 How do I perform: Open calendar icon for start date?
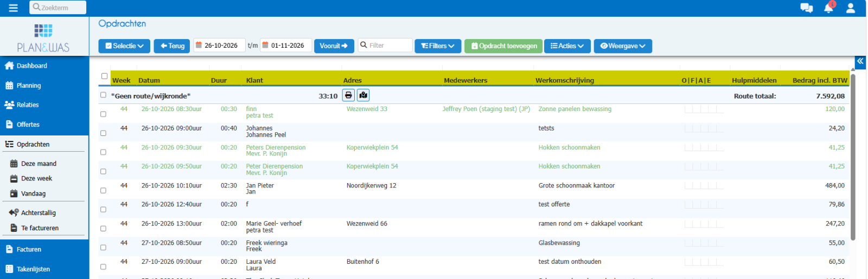[x=199, y=46]
